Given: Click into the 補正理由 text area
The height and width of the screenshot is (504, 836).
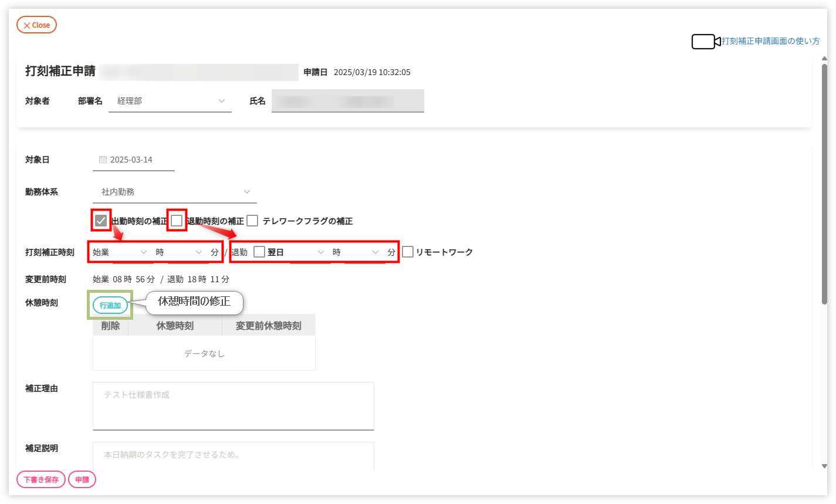Looking at the screenshot, I should tap(233, 406).
